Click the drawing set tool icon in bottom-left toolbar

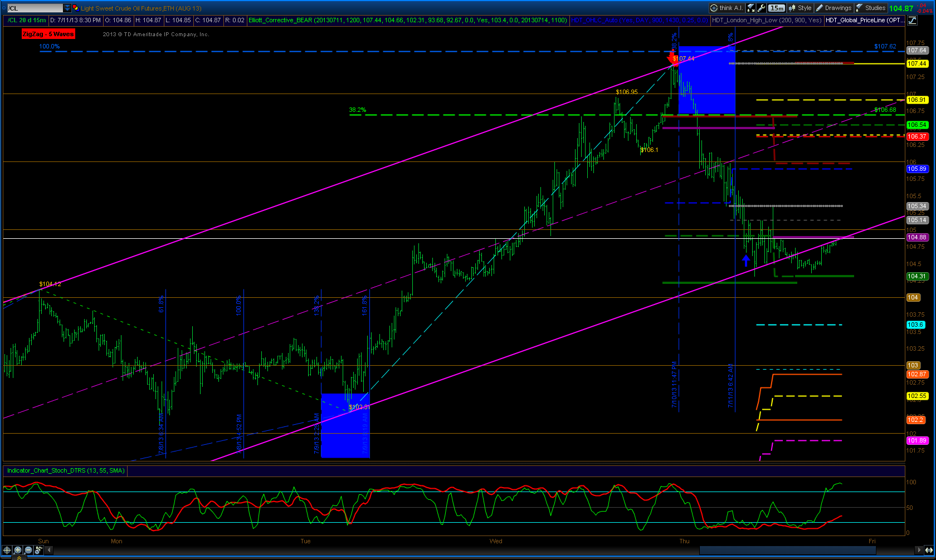pos(38,550)
